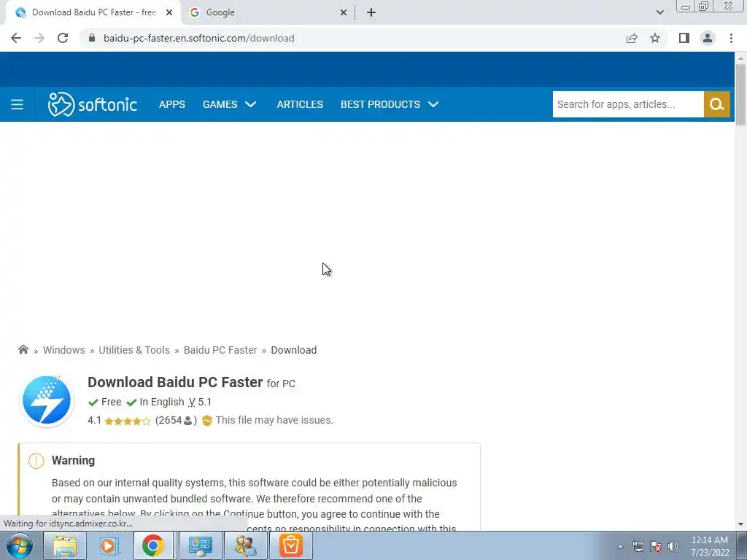Click the Download Baidu PC Faster heading
747x560 pixels.
pyautogui.click(x=175, y=382)
